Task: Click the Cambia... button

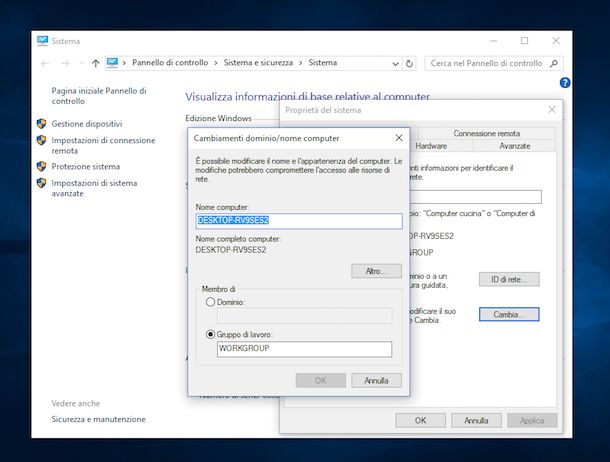Action: (509, 314)
